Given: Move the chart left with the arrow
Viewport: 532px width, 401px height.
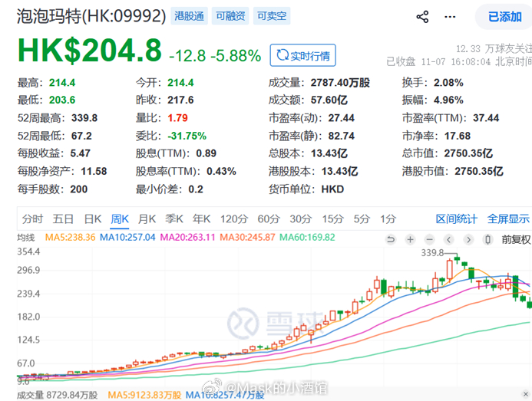Looking at the screenshot, I should click(449, 240).
